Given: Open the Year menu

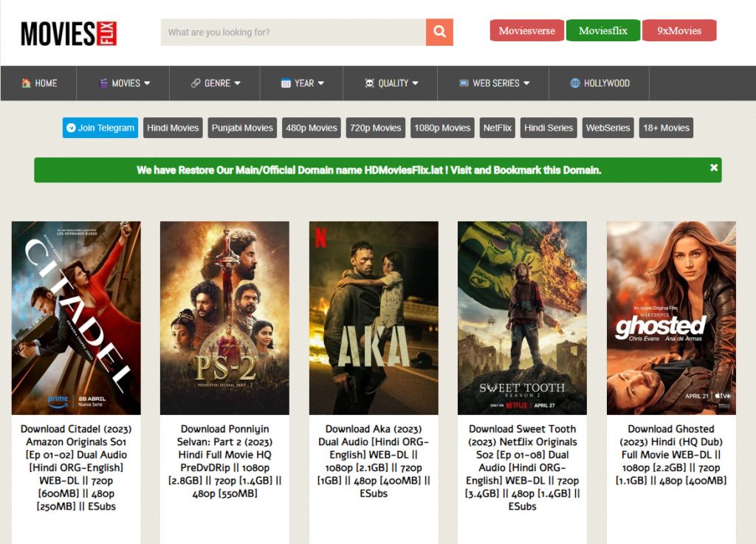Looking at the screenshot, I should tap(302, 83).
